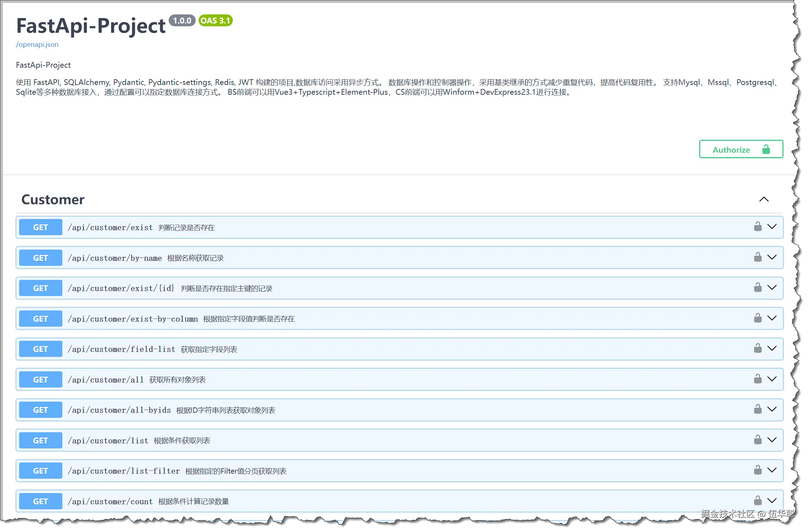
Task: Open the Authorize dialog button
Action: pos(741,149)
